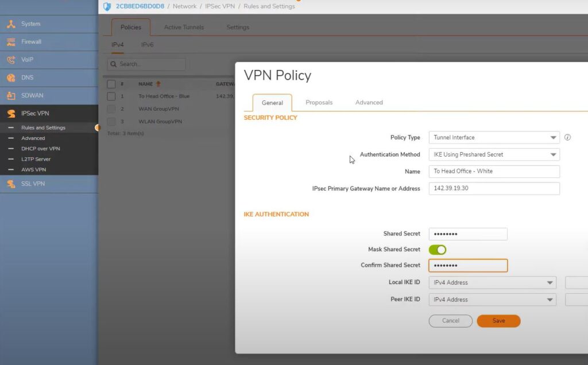This screenshot has width=588, height=365.
Task: Switch to the Proposals tab
Action: pyautogui.click(x=319, y=103)
